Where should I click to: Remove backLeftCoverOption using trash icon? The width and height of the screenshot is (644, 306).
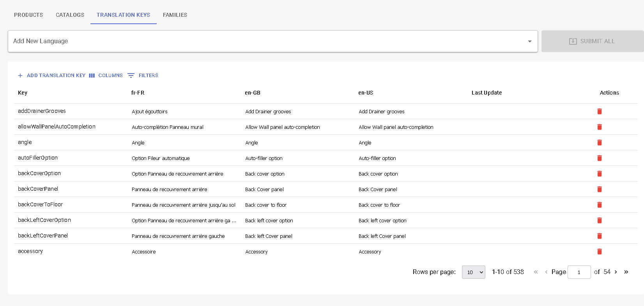(600, 220)
